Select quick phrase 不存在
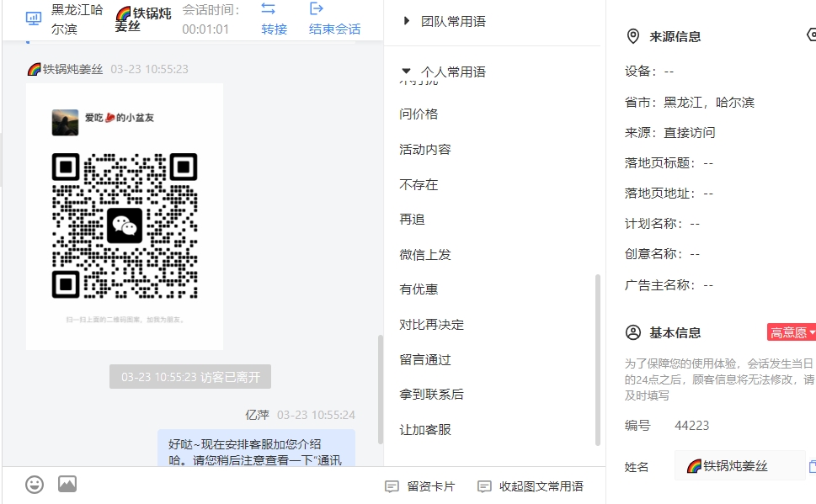 (x=419, y=184)
